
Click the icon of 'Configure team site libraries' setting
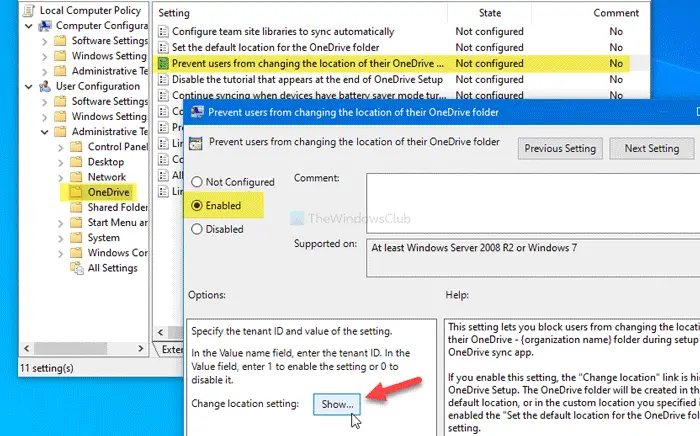[x=163, y=32]
